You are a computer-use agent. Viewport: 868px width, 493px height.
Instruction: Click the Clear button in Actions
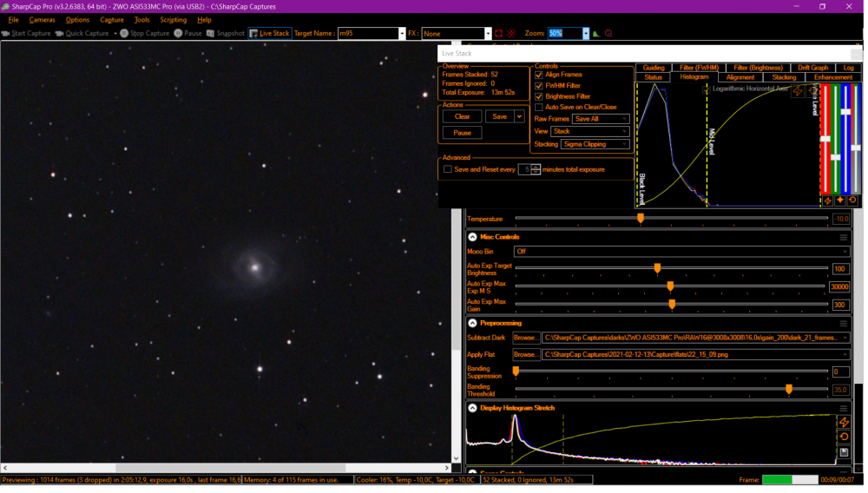[463, 117]
